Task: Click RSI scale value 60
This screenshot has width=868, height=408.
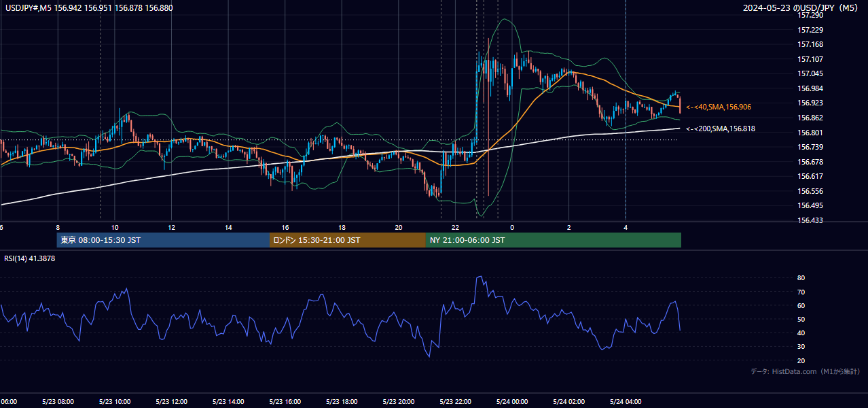Action: point(801,305)
